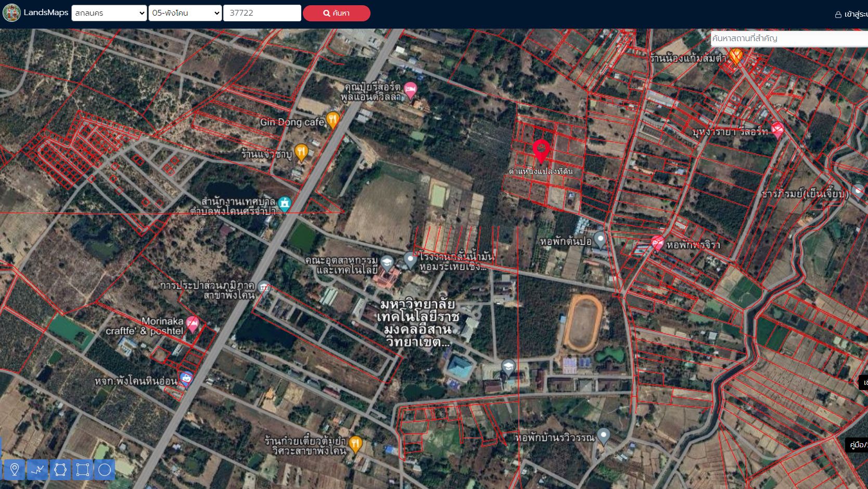Select the marker placement tool

[15, 470]
